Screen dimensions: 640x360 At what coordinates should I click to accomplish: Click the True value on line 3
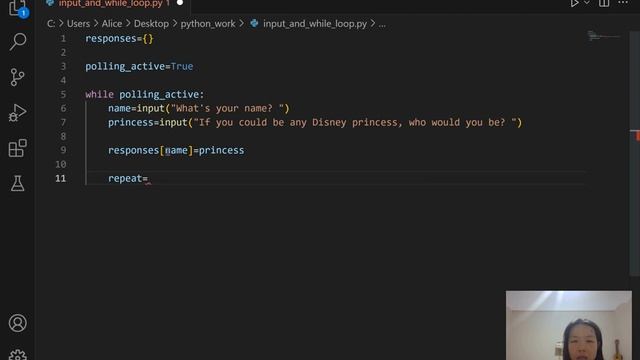[182, 66]
